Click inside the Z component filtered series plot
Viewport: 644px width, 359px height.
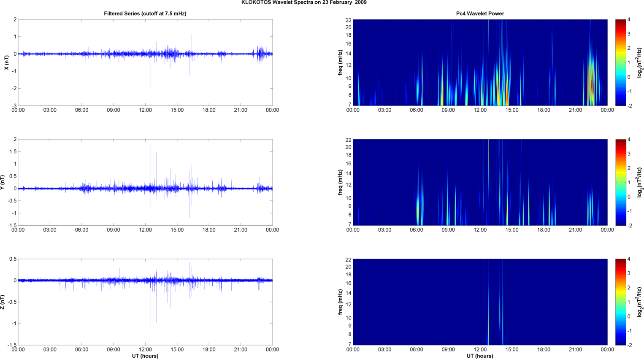[145, 302]
